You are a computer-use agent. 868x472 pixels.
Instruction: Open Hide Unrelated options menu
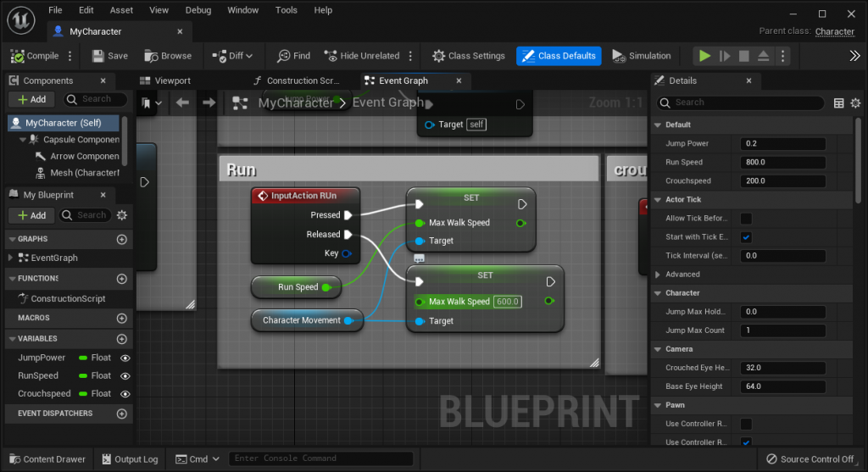[x=410, y=56]
